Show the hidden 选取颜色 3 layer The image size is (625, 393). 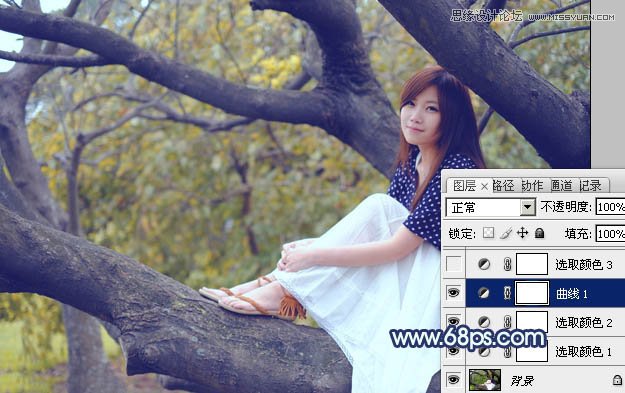(454, 264)
